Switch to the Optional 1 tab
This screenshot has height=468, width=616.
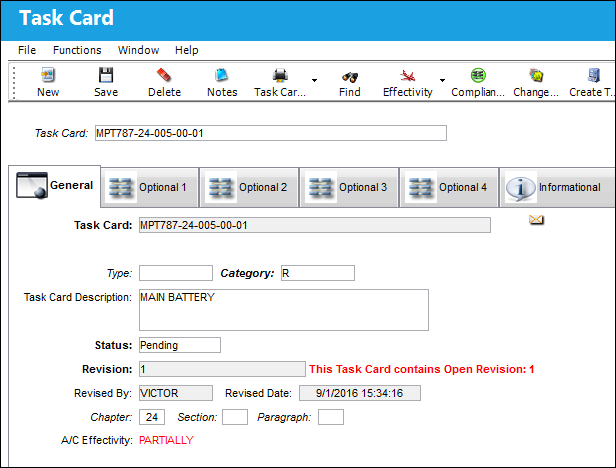(x=149, y=187)
